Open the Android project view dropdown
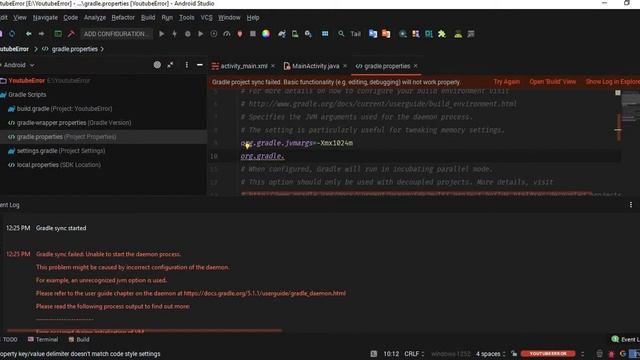640x360 pixels. tap(18, 65)
